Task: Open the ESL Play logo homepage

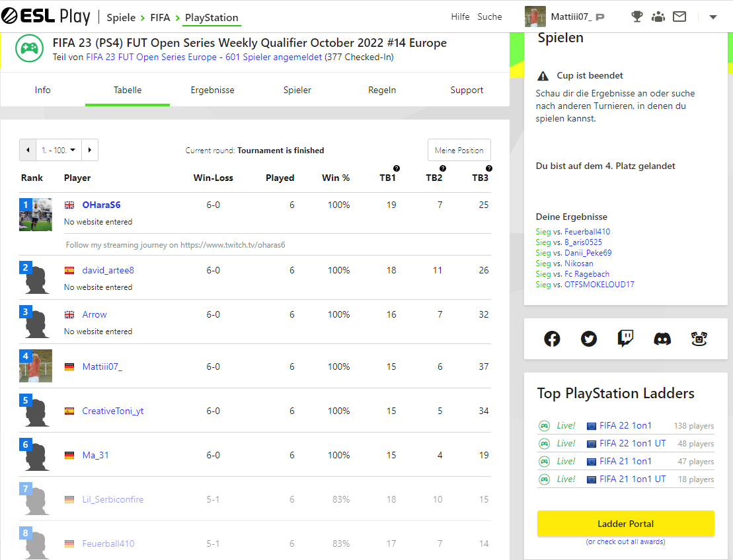Action: pyautogui.click(x=46, y=17)
